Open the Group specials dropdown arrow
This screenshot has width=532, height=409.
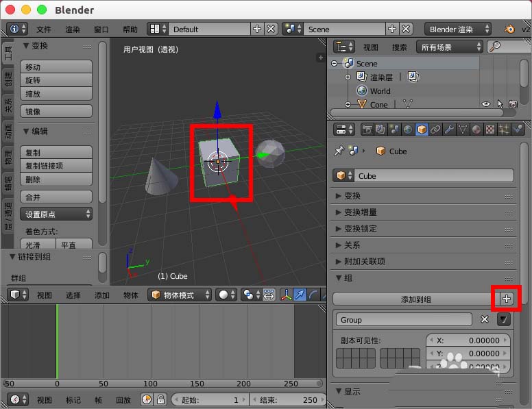click(x=503, y=319)
